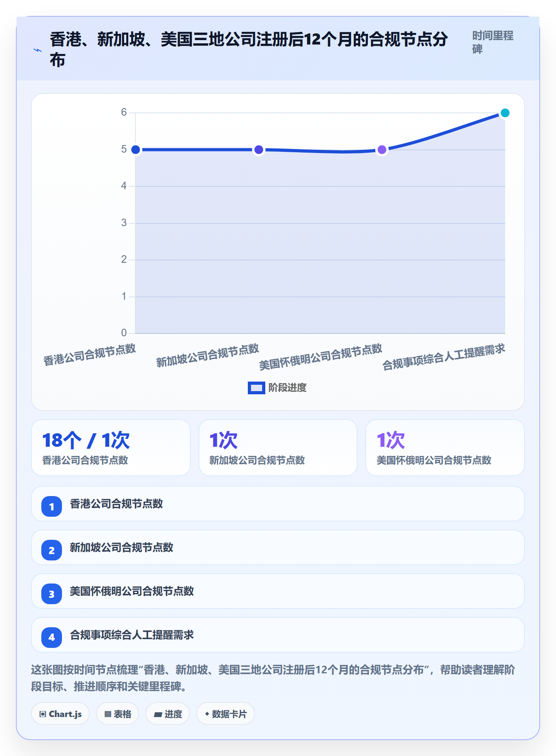The width and height of the screenshot is (556, 756).
Task: Click list row 2 text 新加坡公司合规节点数
Action: [122, 547]
